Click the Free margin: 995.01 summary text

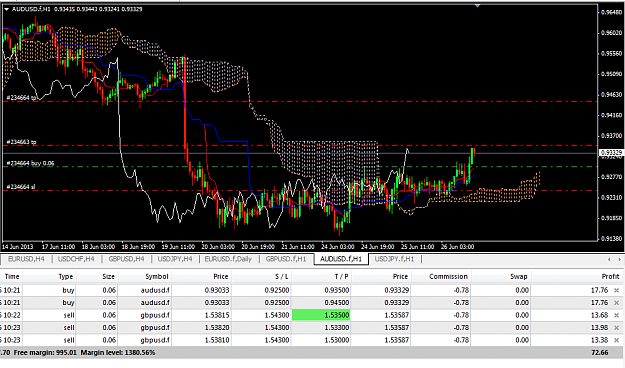point(45,352)
